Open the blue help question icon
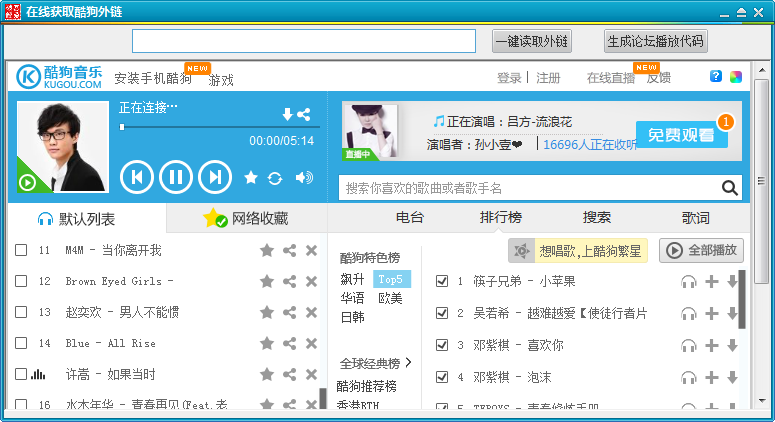The image size is (775, 422). click(x=716, y=76)
